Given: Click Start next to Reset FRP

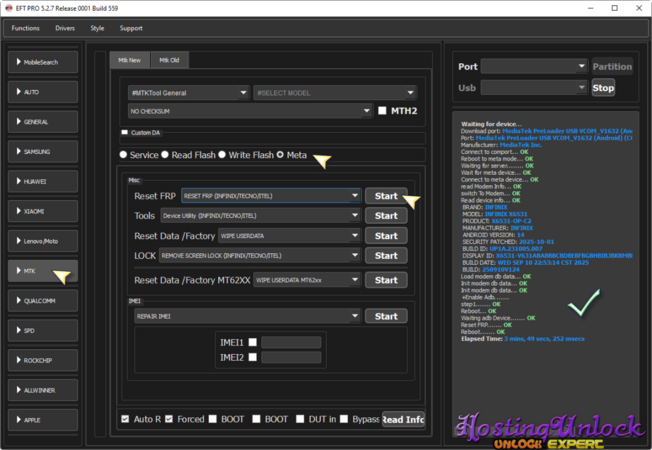Looking at the screenshot, I should click(x=385, y=196).
